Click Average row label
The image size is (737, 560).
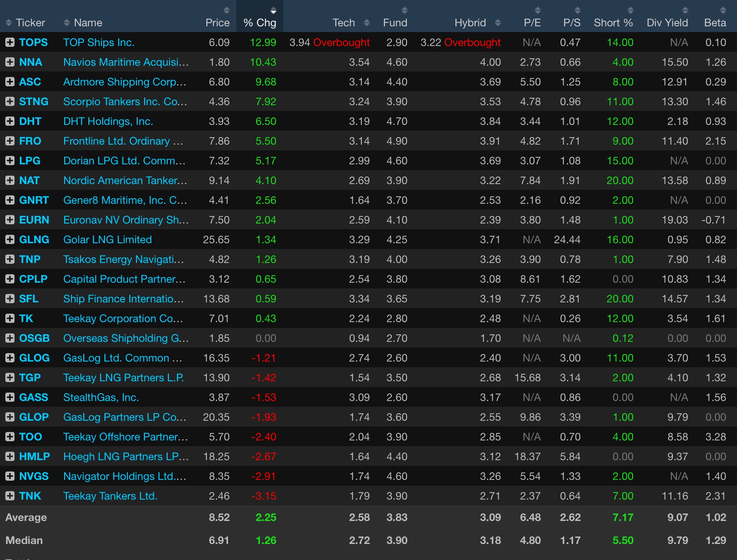point(26,517)
